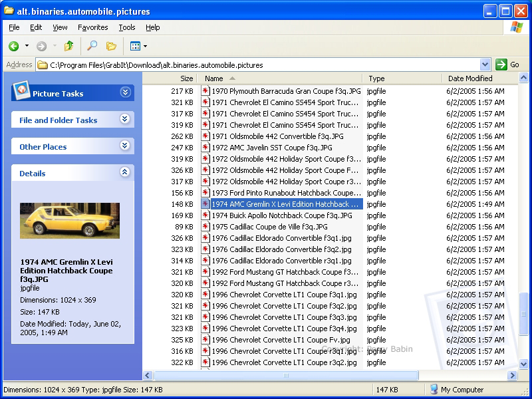
Task: Expand the Picture Tasks panel
Action: pyautogui.click(x=125, y=92)
